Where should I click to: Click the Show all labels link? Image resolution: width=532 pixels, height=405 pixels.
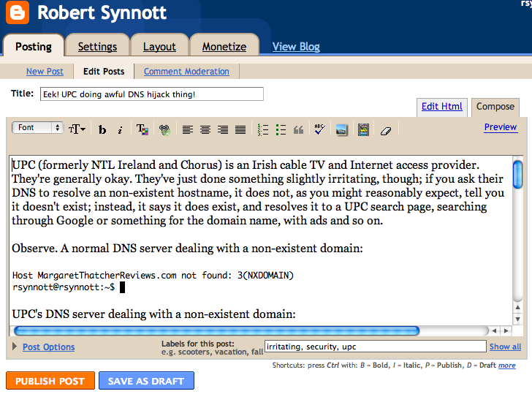(x=505, y=347)
